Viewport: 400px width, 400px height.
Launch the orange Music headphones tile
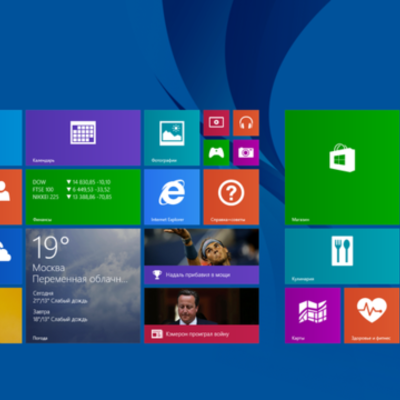pyautogui.click(x=246, y=123)
